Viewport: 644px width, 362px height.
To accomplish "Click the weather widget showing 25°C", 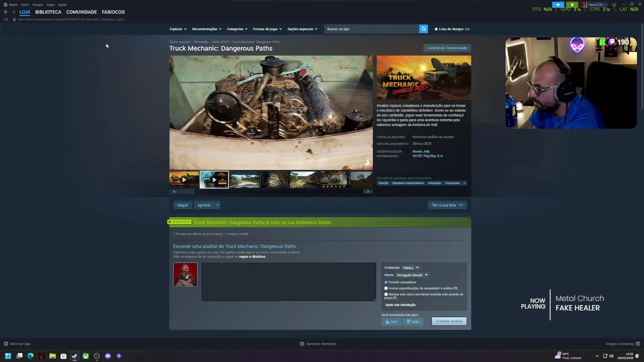I will (568, 355).
